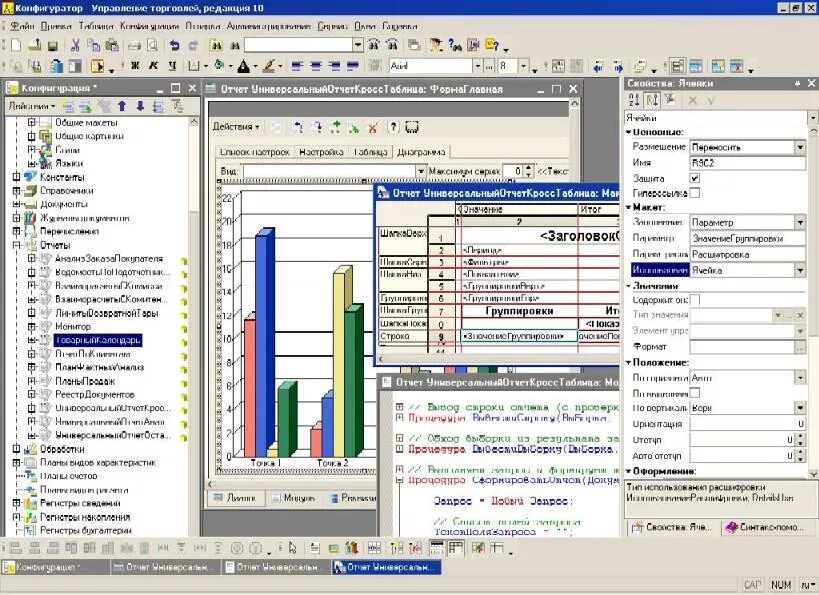Move item up with blue up arrow in Конфигурация panel
The width and height of the screenshot is (819, 595).
(122, 107)
